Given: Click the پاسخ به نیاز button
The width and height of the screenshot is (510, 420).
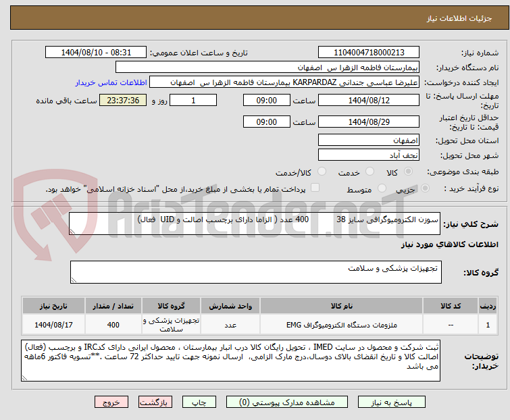Looking at the screenshot, I should coord(391,402).
